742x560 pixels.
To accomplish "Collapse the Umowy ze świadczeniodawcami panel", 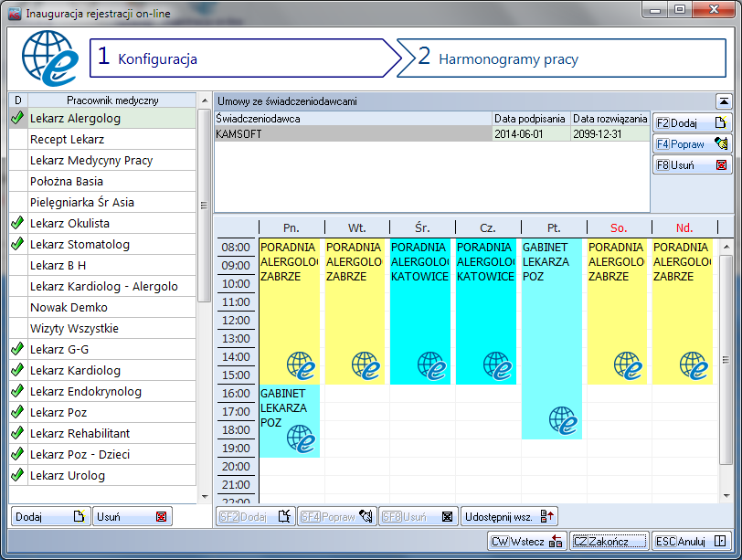I will pyautogui.click(x=723, y=100).
